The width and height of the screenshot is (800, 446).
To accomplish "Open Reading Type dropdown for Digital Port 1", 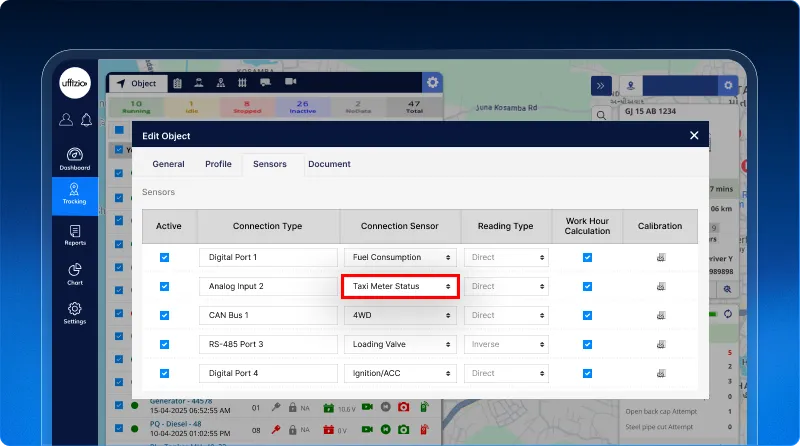I will 506,257.
